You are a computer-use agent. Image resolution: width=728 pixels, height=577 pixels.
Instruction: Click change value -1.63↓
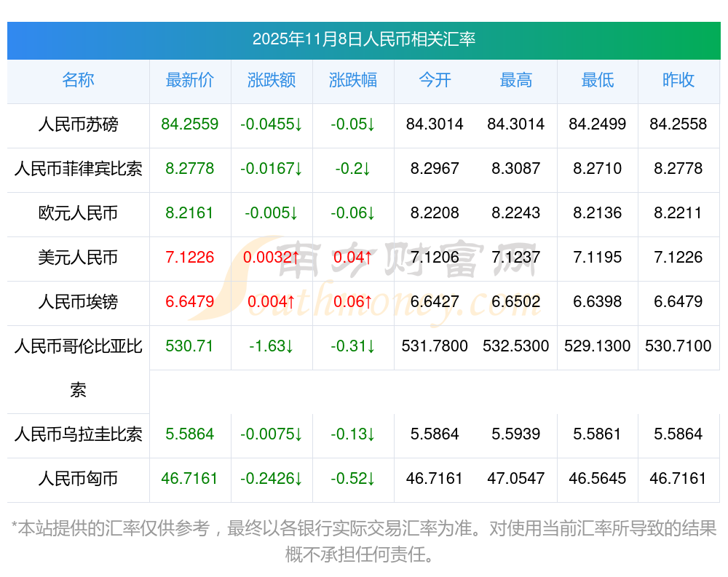pos(272,346)
